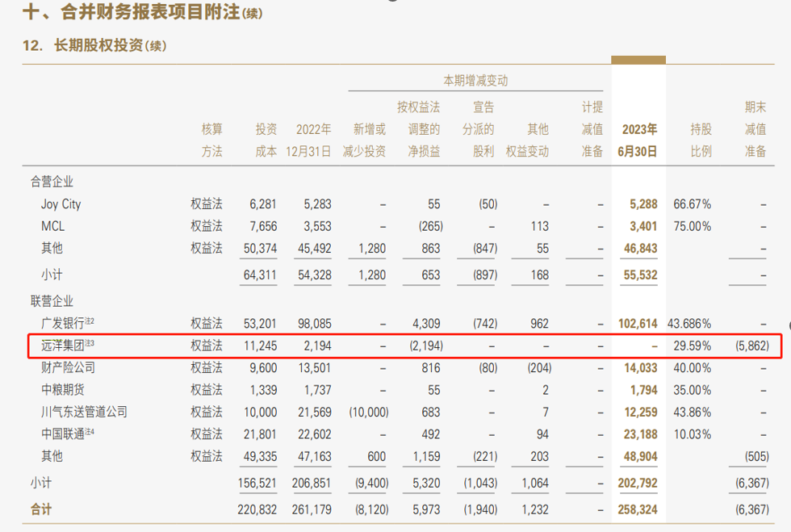Click the 持股比例 column header
791x532 pixels.
click(x=701, y=140)
